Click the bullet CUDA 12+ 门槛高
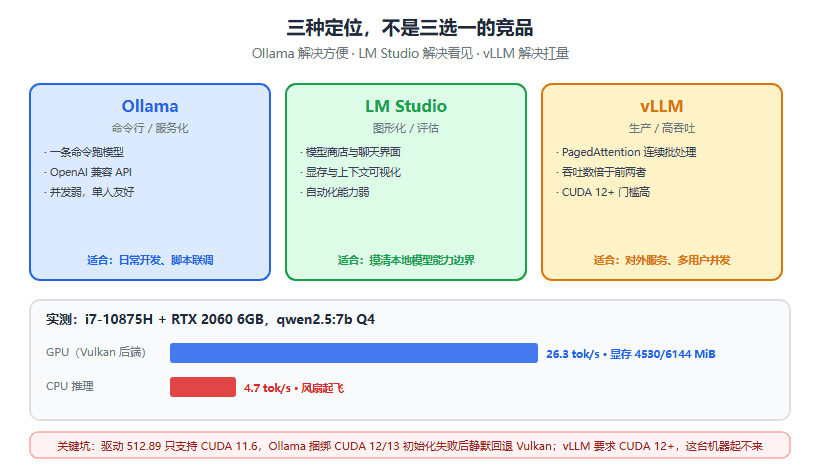Image resolution: width=820 pixels, height=470 pixels. (603, 192)
